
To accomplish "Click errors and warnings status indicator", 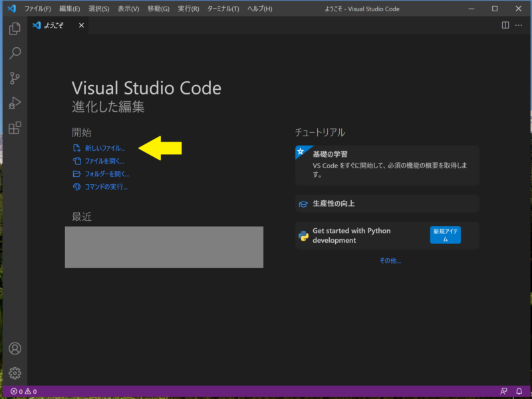I will (x=23, y=392).
